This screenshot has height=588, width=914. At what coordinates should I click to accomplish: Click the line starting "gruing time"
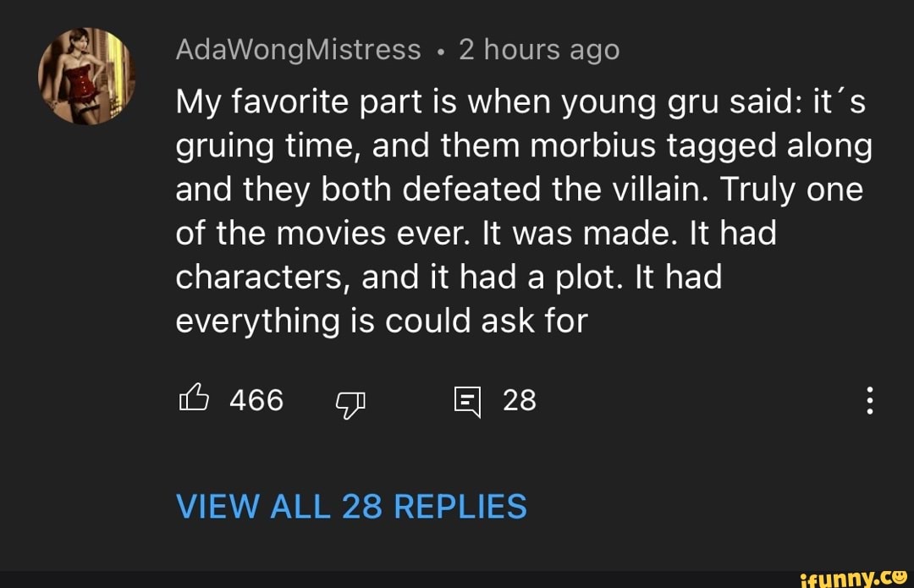point(523,147)
